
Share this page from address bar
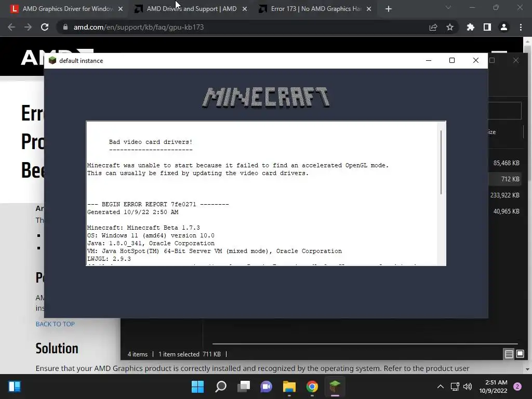[433, 27]
